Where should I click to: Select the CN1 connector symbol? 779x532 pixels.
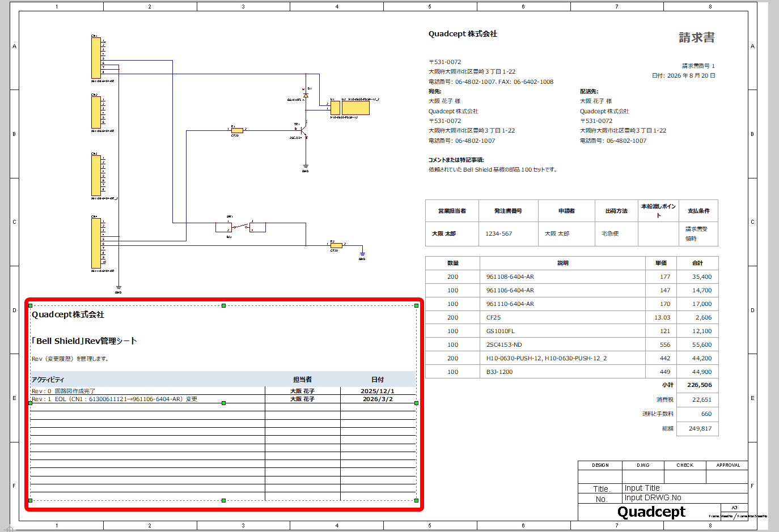click(96, 58)
